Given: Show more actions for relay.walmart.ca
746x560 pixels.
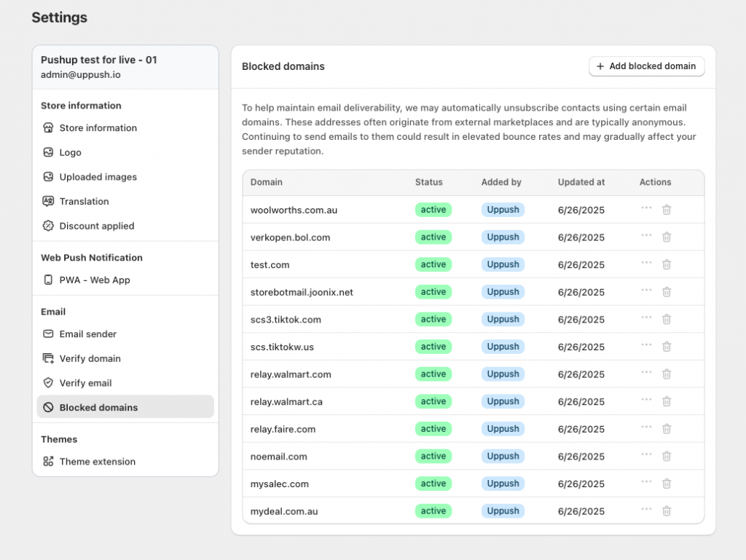Looking at the screenshot, I should click(x=646, y=401).
